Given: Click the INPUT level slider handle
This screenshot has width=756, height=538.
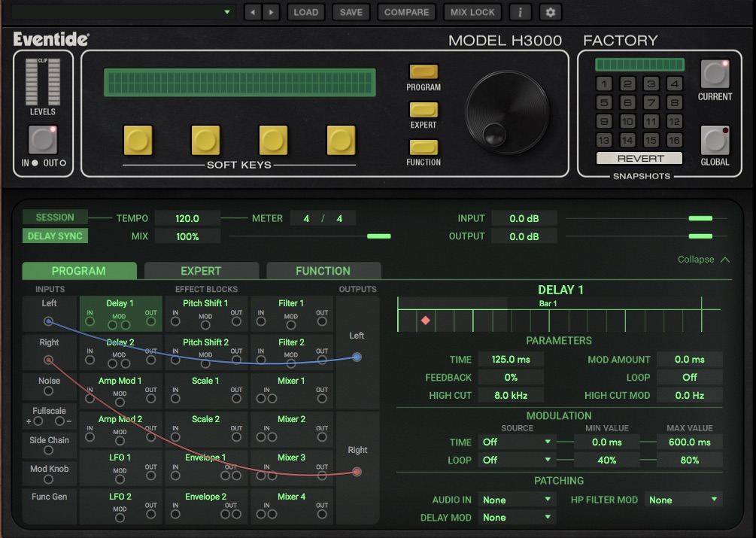Looking at the screenshot, I should tap(700, 218).
